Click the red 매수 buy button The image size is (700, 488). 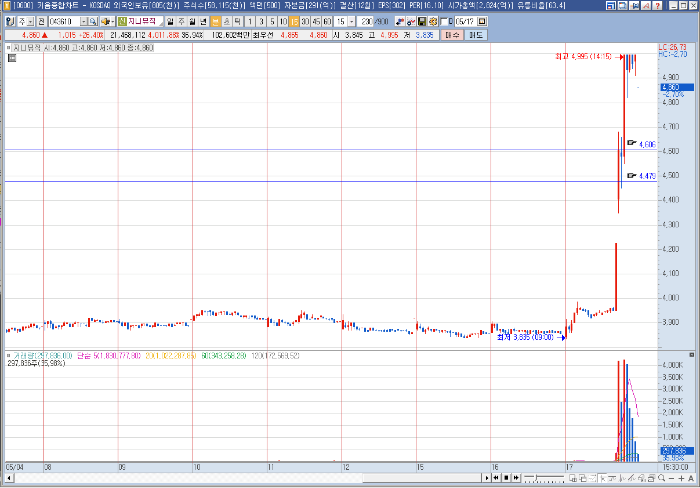click(x=452, y=35)
